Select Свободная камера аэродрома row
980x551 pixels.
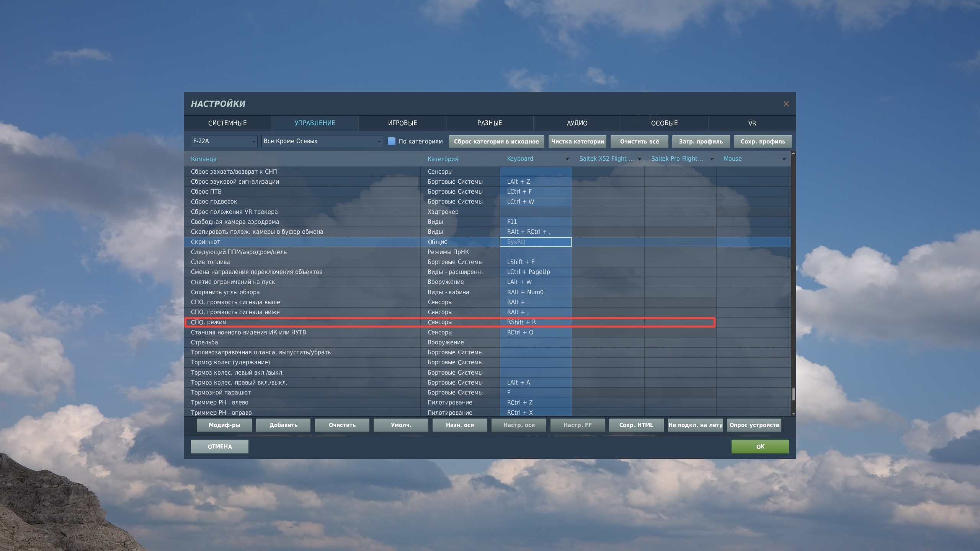[487, 222]
